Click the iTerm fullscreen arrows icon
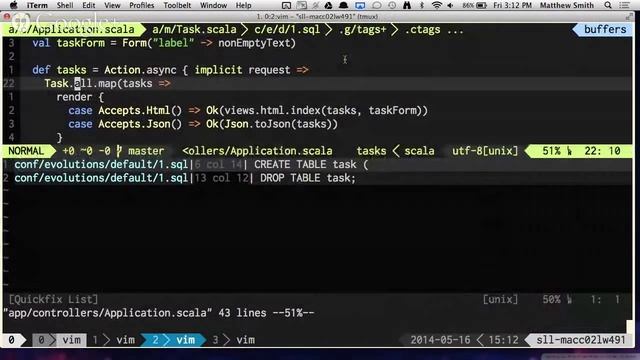 coord(629,17)
